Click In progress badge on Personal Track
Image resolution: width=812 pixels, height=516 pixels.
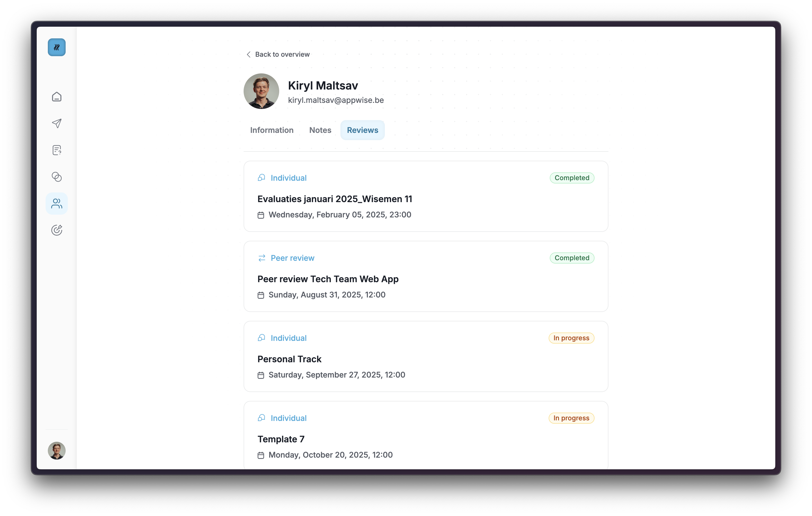point(571,338)
